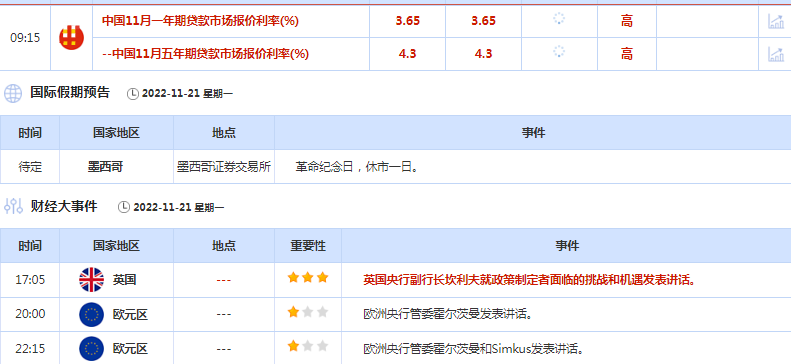The image size is (791, 364).
Task: Click loading spinner in one-year LPR row
Action: point(558,19)
